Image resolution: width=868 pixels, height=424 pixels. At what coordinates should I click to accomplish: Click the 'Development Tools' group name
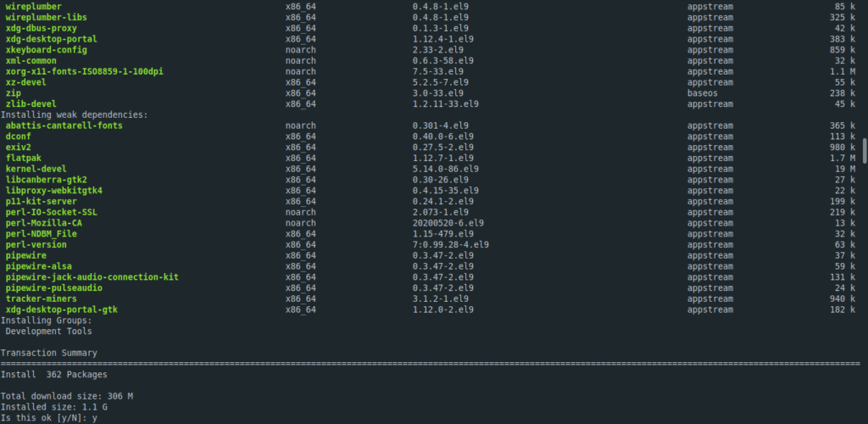click(x=48, y=332)
